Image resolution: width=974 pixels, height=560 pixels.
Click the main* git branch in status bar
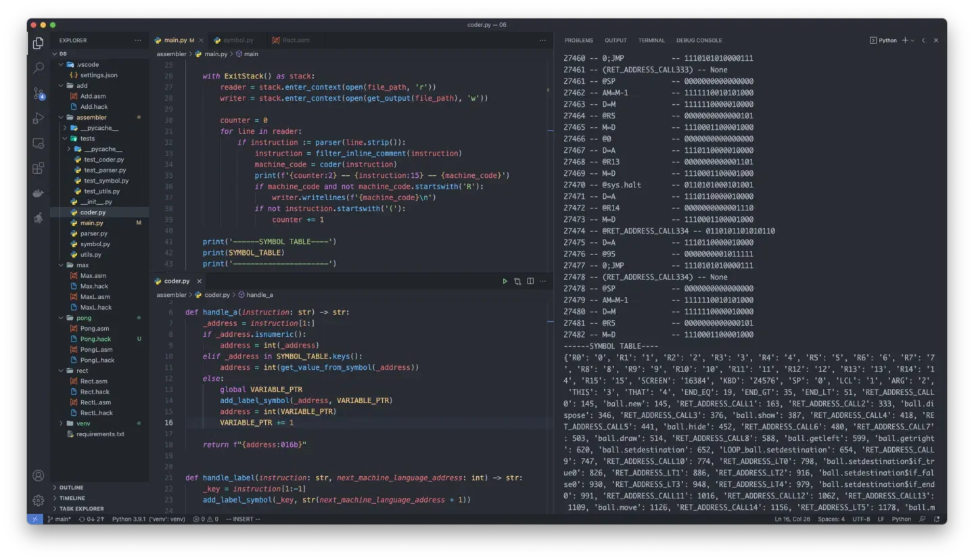59,519
